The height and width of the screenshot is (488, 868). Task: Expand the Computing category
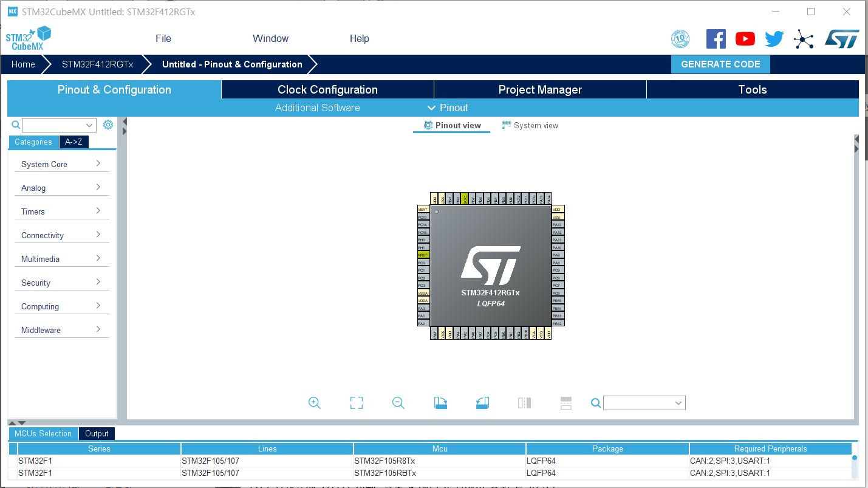pyautogui.click(x=61, y=306)
